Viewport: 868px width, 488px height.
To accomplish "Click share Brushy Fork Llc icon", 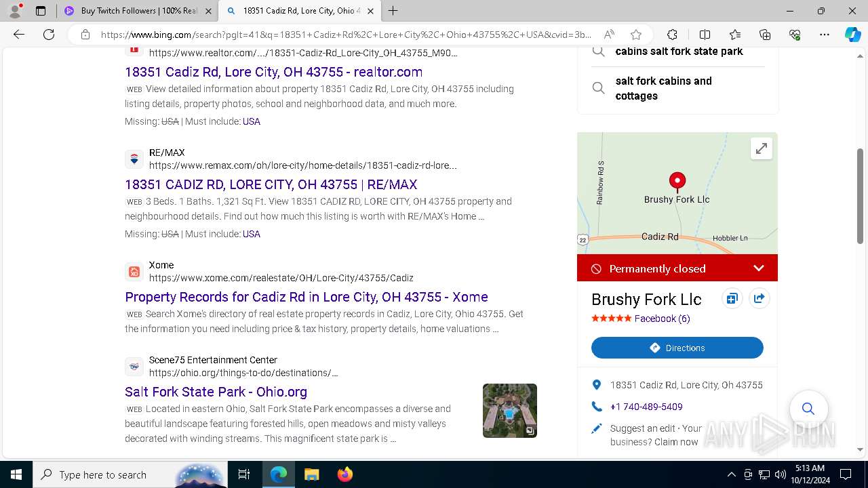I will tap(759, 299).
